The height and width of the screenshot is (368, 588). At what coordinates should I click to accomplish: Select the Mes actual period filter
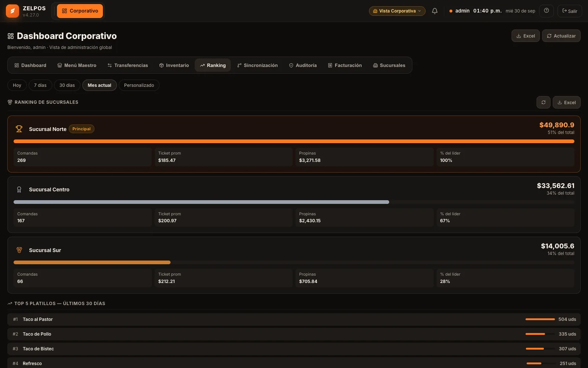(x=100, y=85)
